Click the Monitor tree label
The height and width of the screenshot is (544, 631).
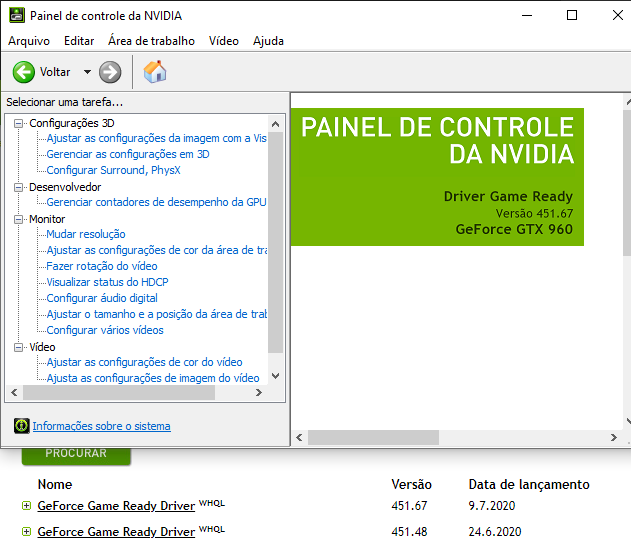pyautogui.click(x=47, y=219)
